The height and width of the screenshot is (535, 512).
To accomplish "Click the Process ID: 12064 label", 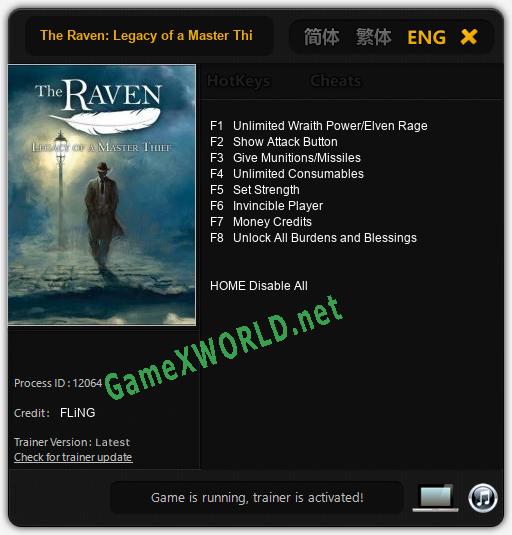I will point(58,383).
